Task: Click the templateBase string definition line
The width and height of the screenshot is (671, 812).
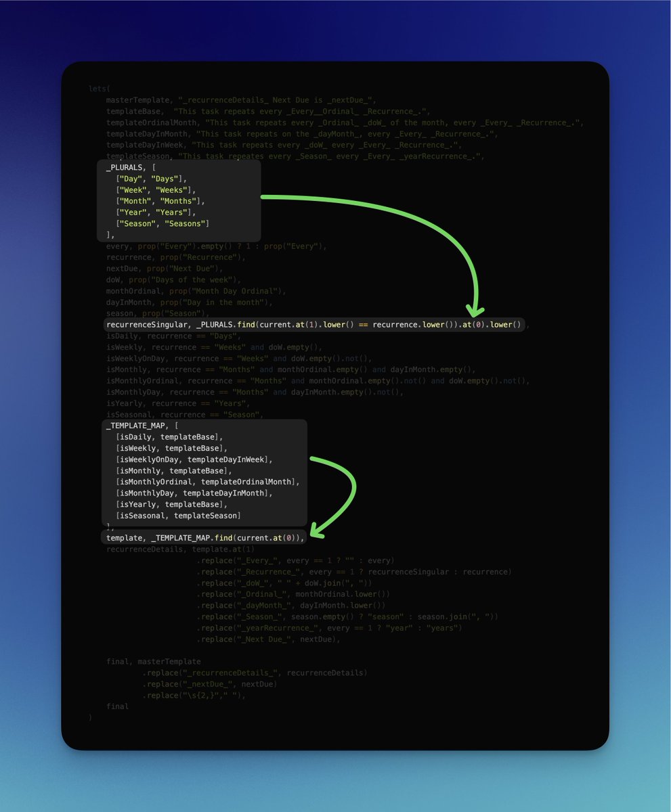Action: 267,111
